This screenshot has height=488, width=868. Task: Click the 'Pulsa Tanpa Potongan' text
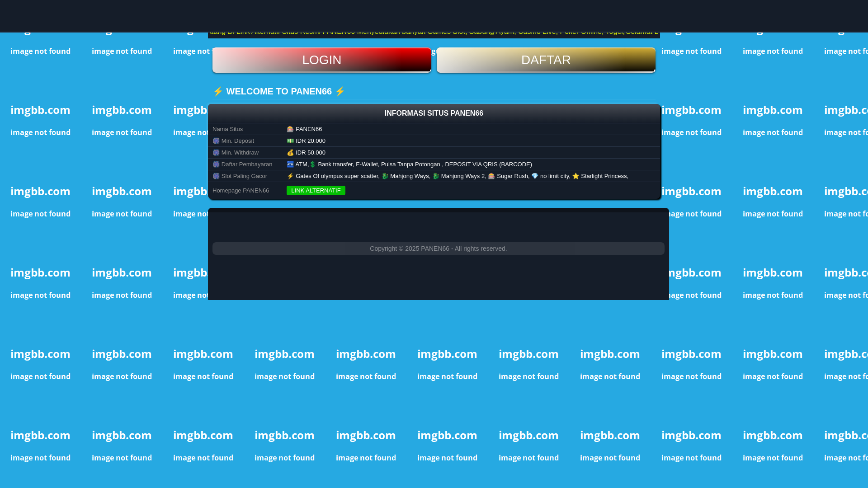pos(410,164)
